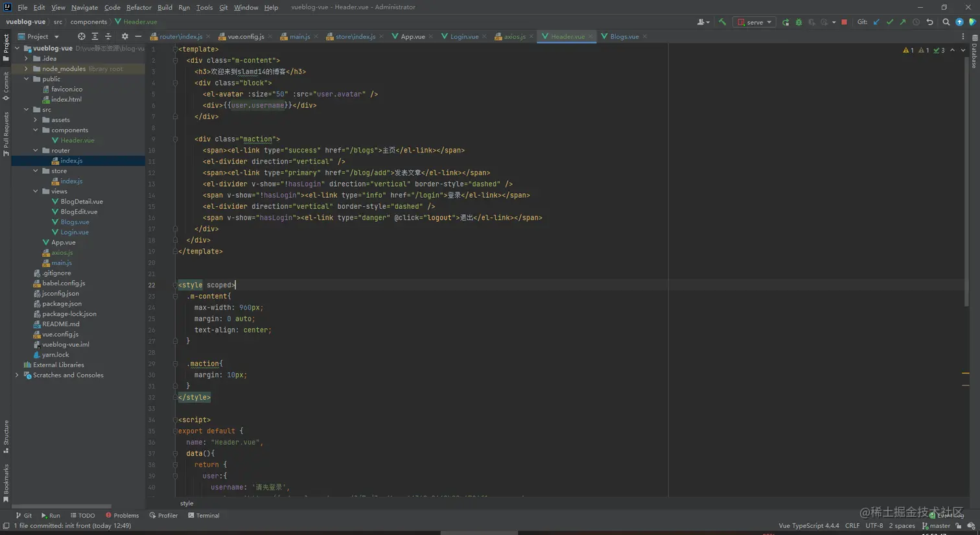
Task: Open Project panel gear options
Action: pos(124,36)
